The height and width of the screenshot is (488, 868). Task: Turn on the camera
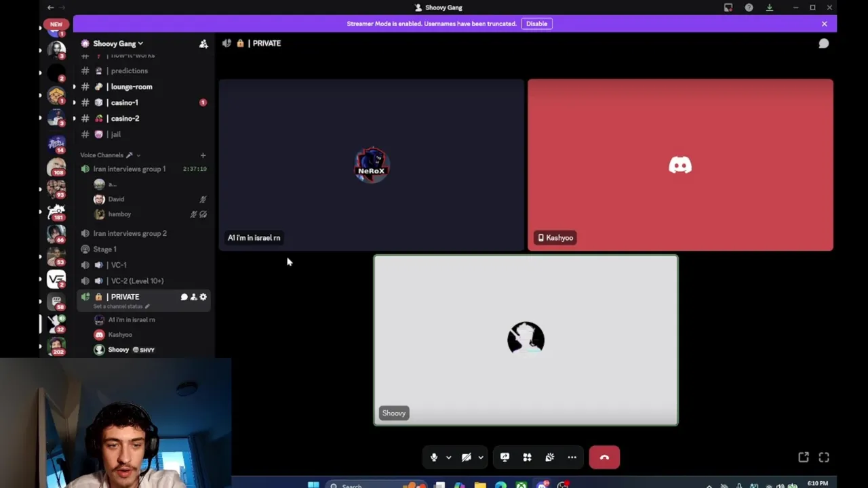[467, 457]
